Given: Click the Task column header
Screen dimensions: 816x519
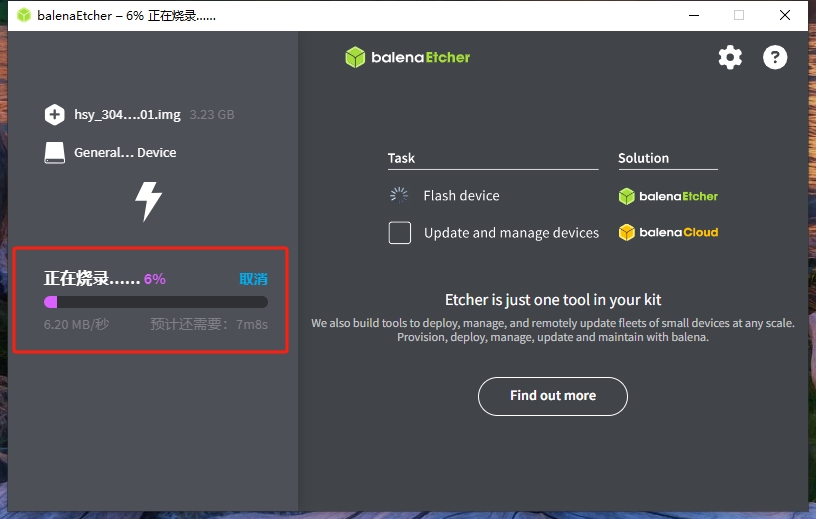Looking at the screenshot, I should (x=401, y=158).
